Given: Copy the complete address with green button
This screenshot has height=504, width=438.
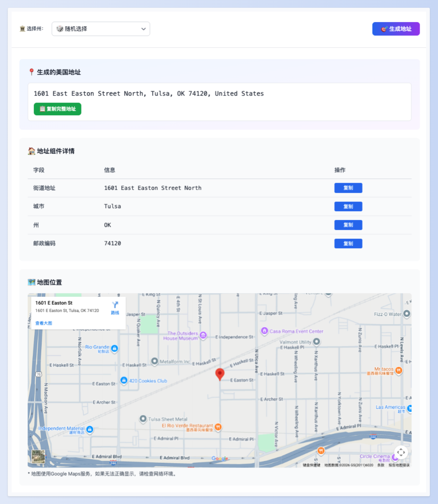Looking at the screenshot, I should pos(57,109).
